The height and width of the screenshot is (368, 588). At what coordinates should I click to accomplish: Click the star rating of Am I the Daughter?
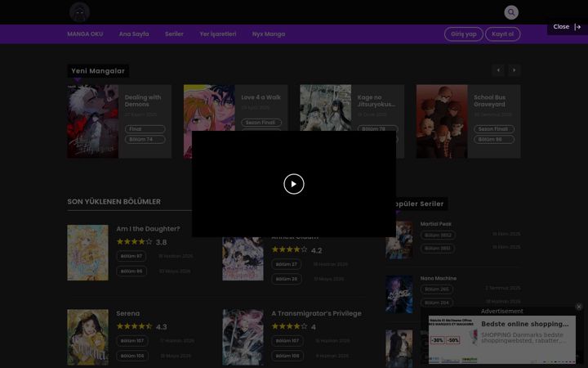click(x=134, y=242)
